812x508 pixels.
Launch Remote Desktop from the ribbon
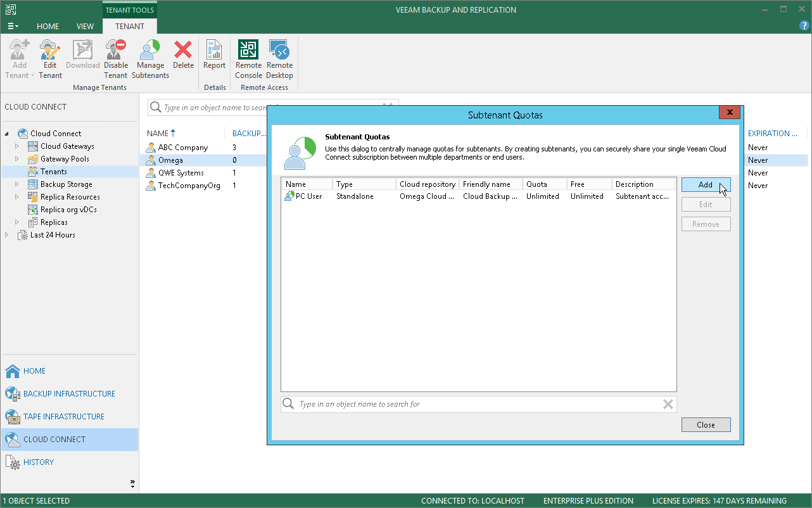coord(279,59)
